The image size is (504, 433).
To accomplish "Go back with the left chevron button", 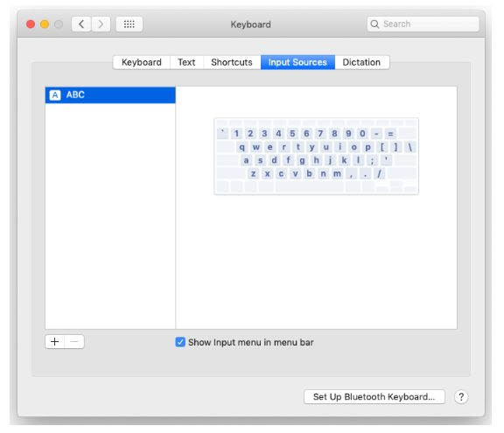I will click(x=81, y=24).
